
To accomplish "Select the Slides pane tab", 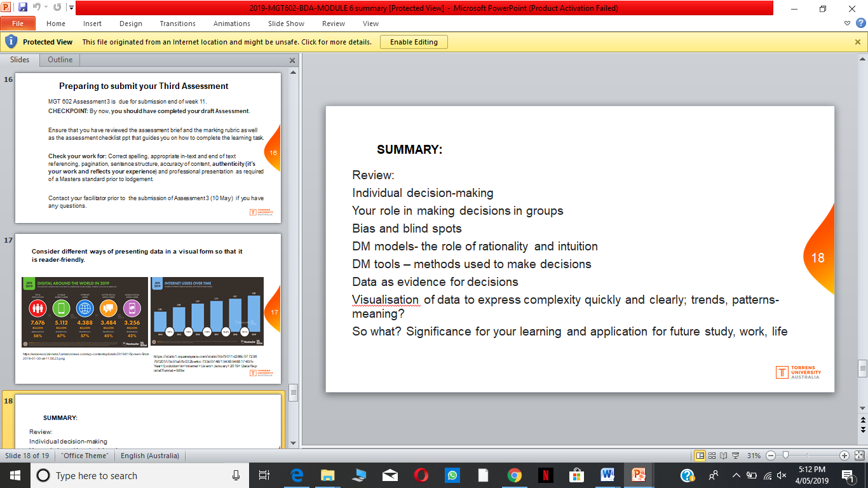I will coord(20,60).
